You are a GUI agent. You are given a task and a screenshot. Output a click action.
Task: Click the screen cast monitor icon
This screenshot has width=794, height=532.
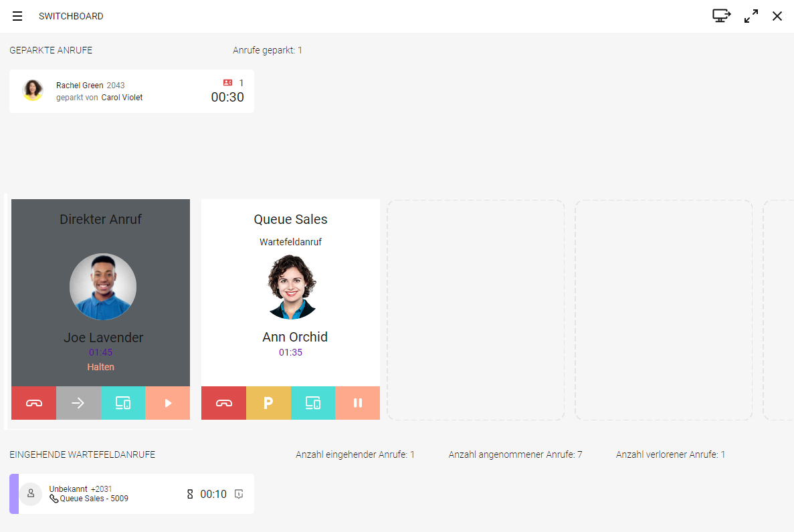(x=721, y=16)
